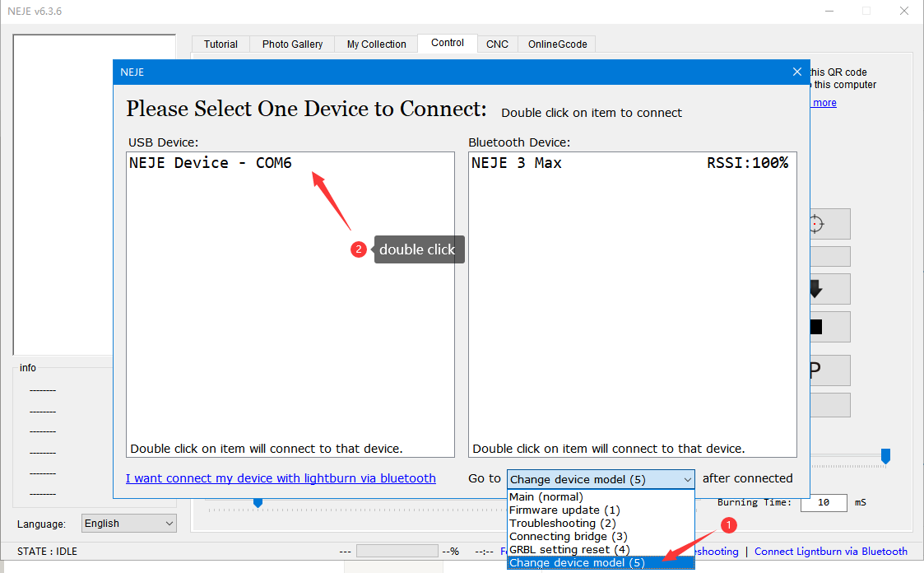924x573 pixels.
Task: Open the Language dropdown
Action: [x=129, y=524]
